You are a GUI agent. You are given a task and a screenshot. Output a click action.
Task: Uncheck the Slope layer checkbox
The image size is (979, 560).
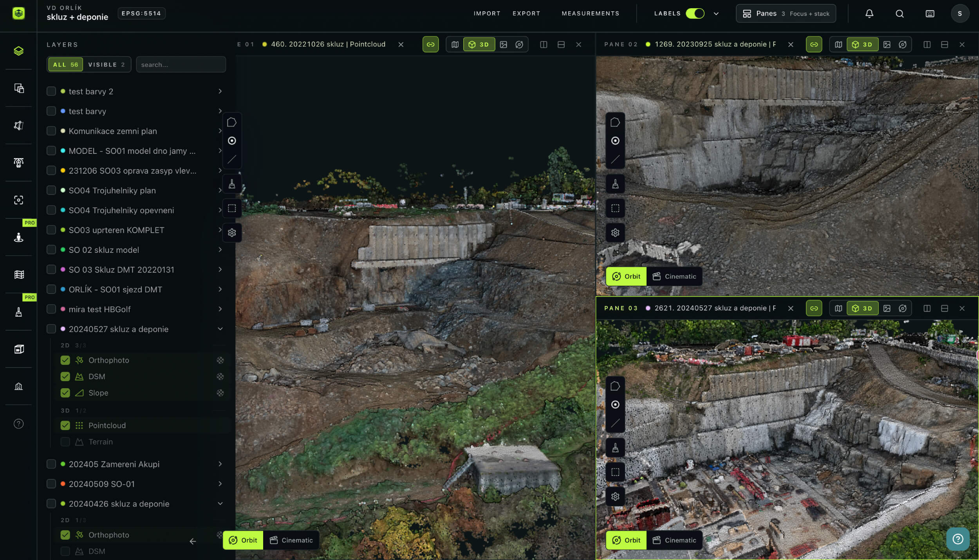point(65,393)
